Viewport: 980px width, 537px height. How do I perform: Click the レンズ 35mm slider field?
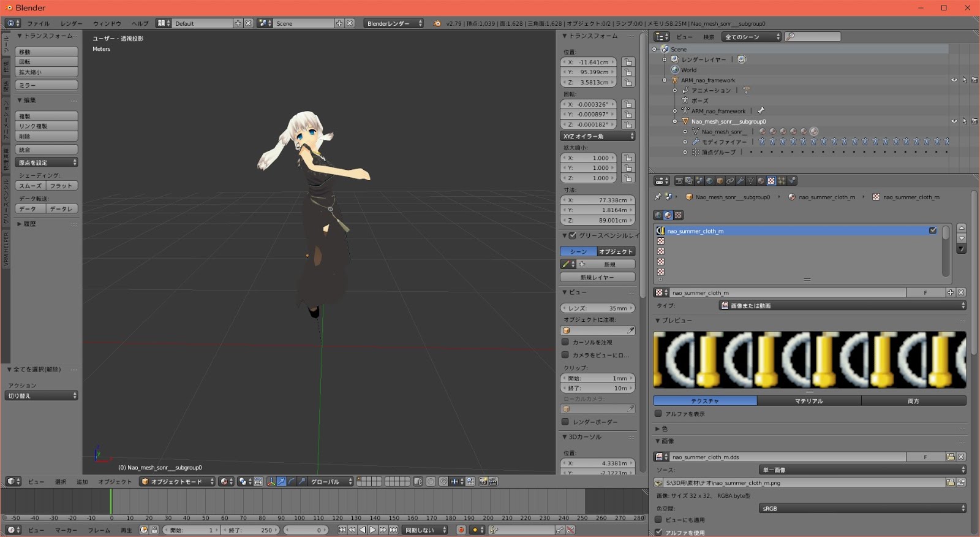click(x=597, y=308)
